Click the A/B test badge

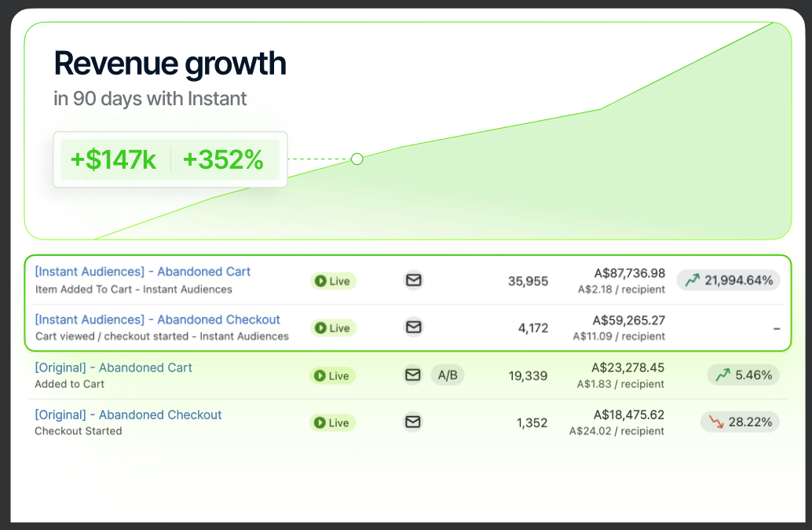tap(448, 375)
